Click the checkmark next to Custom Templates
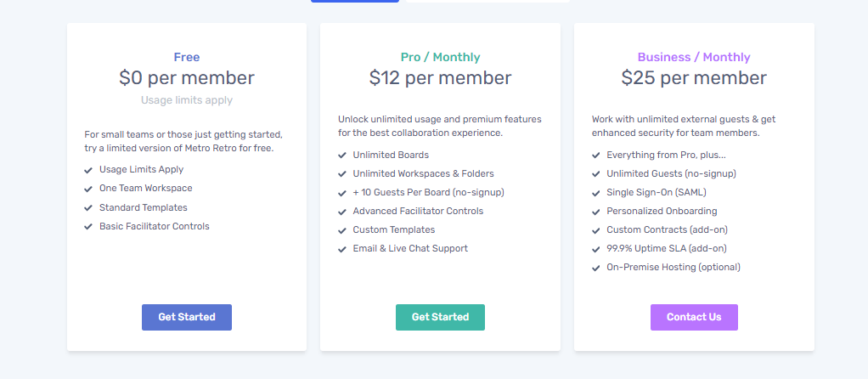 point(342,230)
